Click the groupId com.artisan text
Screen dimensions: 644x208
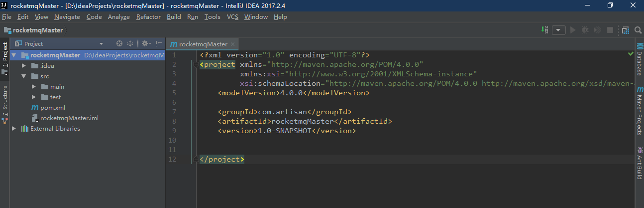pos(285,112)
